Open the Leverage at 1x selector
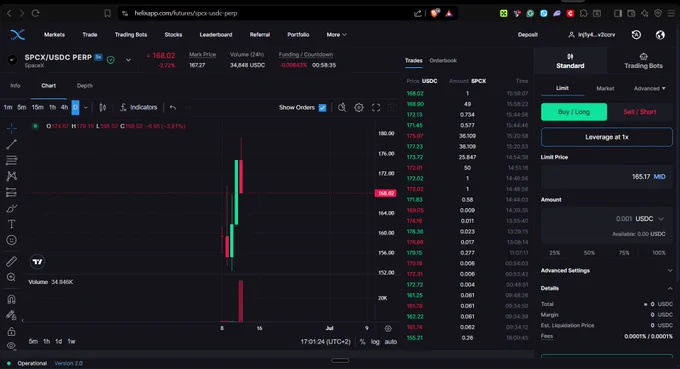 click(607, 137)
